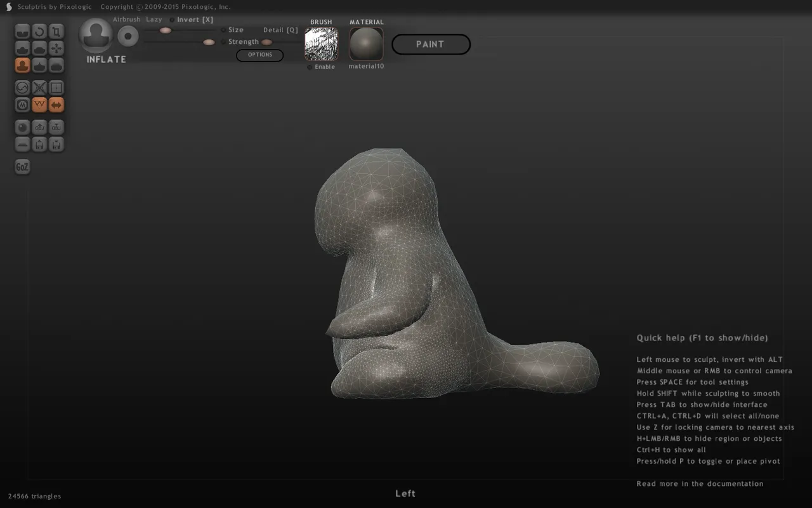Click the round brush falloff icon
The width and height of the screenshot is (812, 508).
pos(128,36)
